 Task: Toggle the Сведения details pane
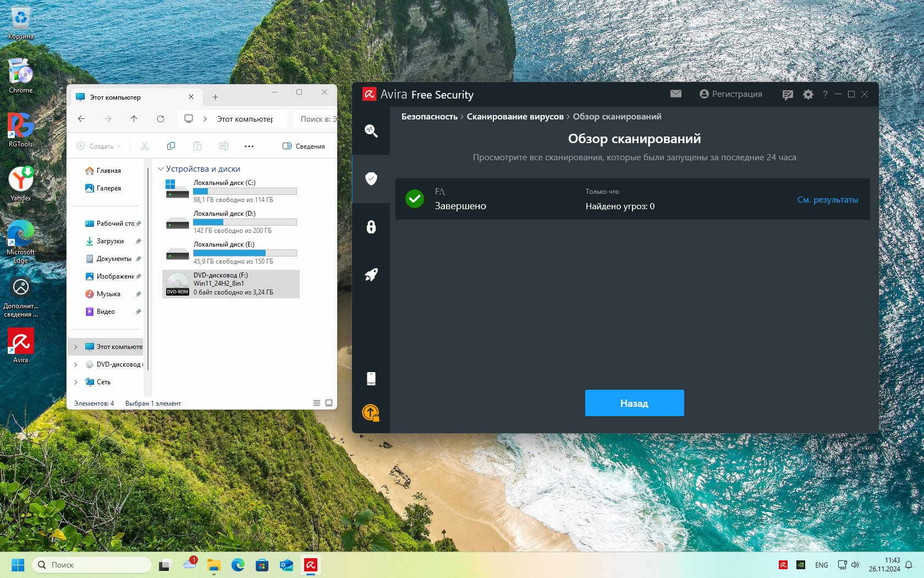[x=304, y=146]
